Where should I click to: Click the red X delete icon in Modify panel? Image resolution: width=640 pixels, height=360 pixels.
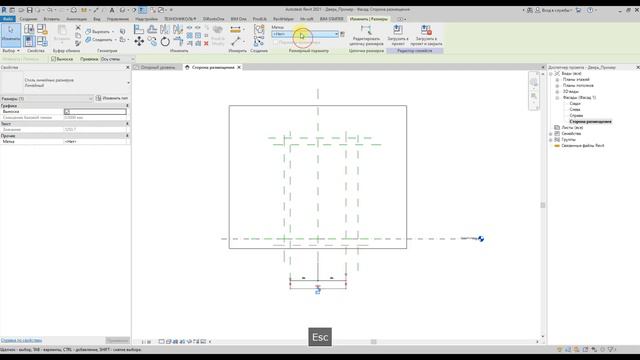tap(206, 43)
